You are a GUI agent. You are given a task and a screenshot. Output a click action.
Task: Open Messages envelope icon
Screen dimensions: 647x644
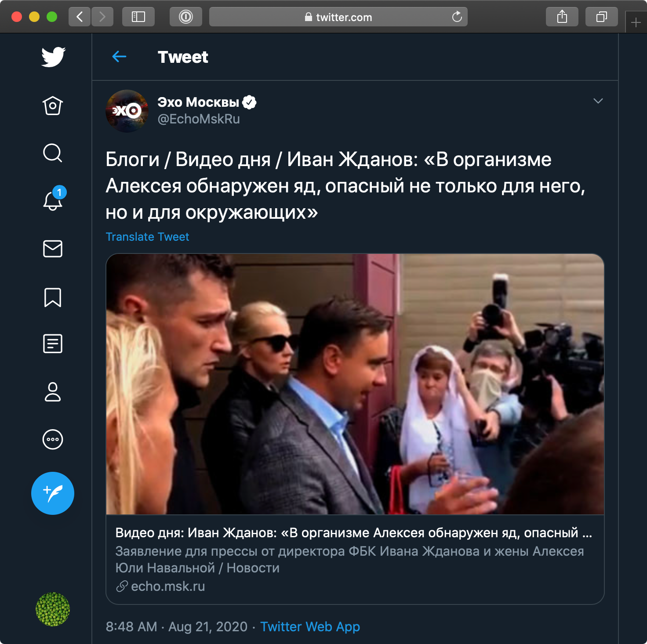click(x=53, y=249)
